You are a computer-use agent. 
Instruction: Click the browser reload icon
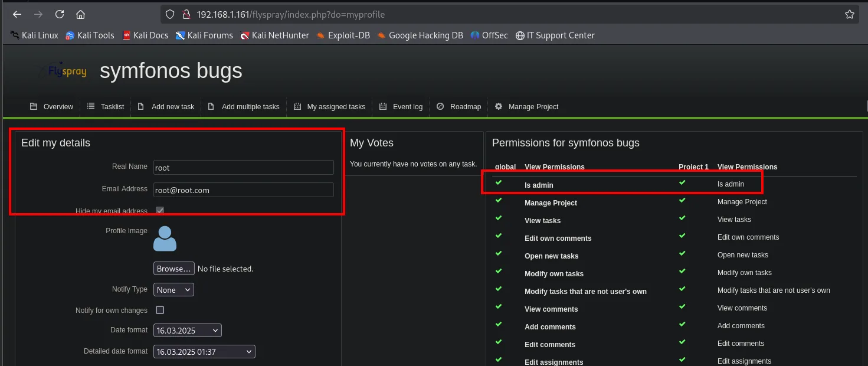click(x=60, y=14)
